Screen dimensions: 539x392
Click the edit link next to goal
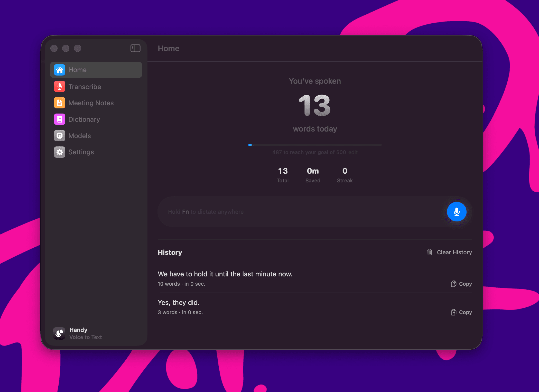tap(353, 152)
